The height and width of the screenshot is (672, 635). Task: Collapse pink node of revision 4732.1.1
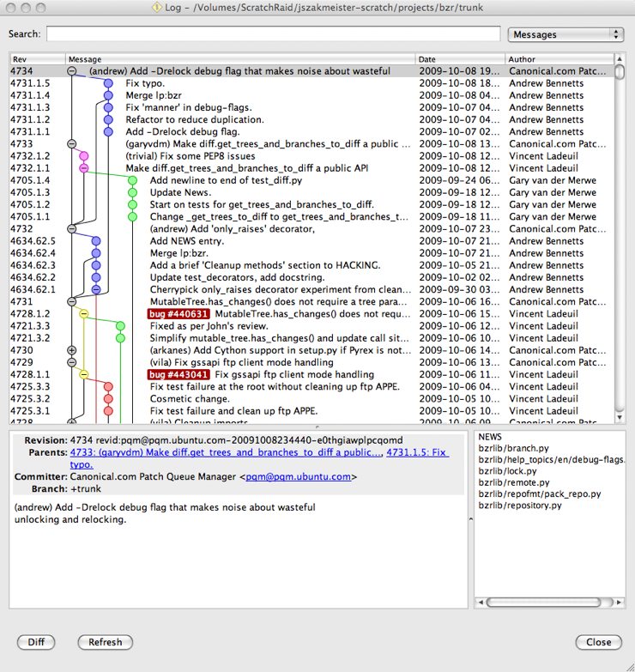click(84, 168)
